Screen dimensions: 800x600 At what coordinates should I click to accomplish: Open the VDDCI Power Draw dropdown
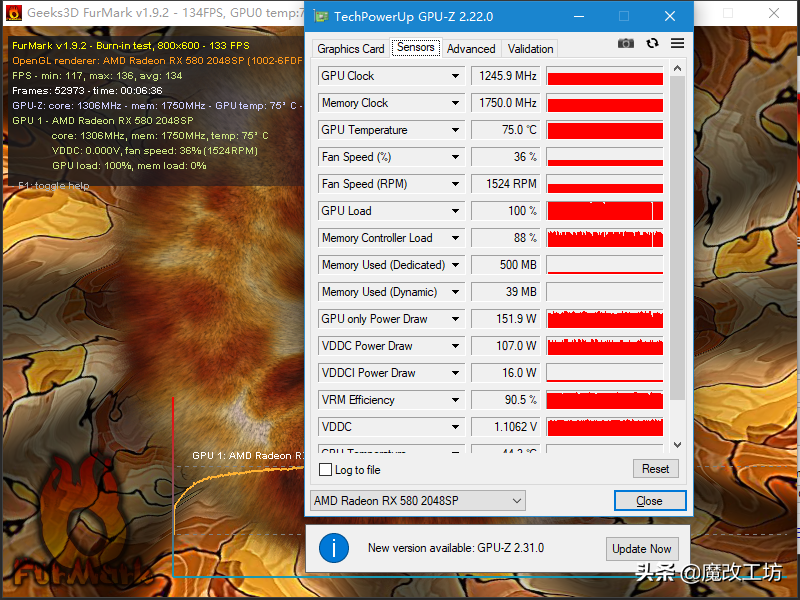[x=455, y=373]
